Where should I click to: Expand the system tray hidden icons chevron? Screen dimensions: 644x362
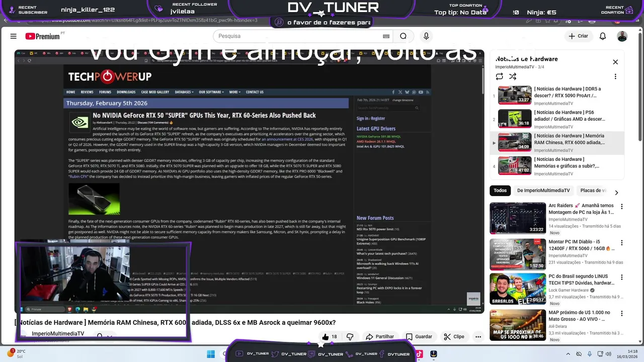568,354
